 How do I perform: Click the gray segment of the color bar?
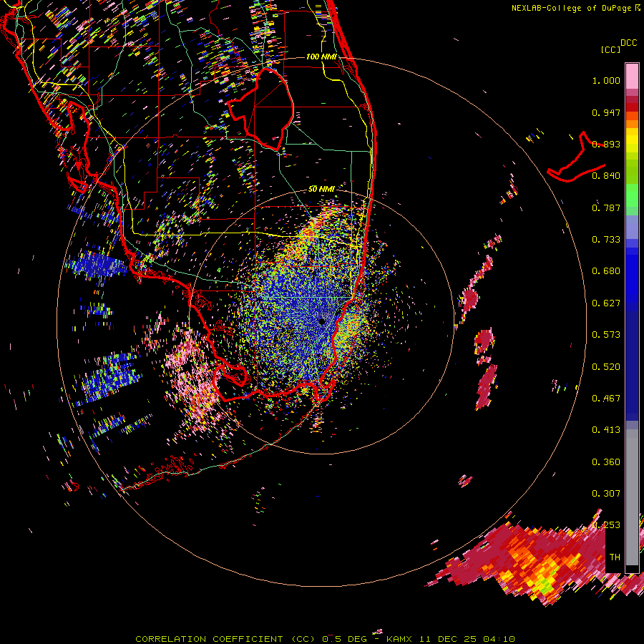632,497
